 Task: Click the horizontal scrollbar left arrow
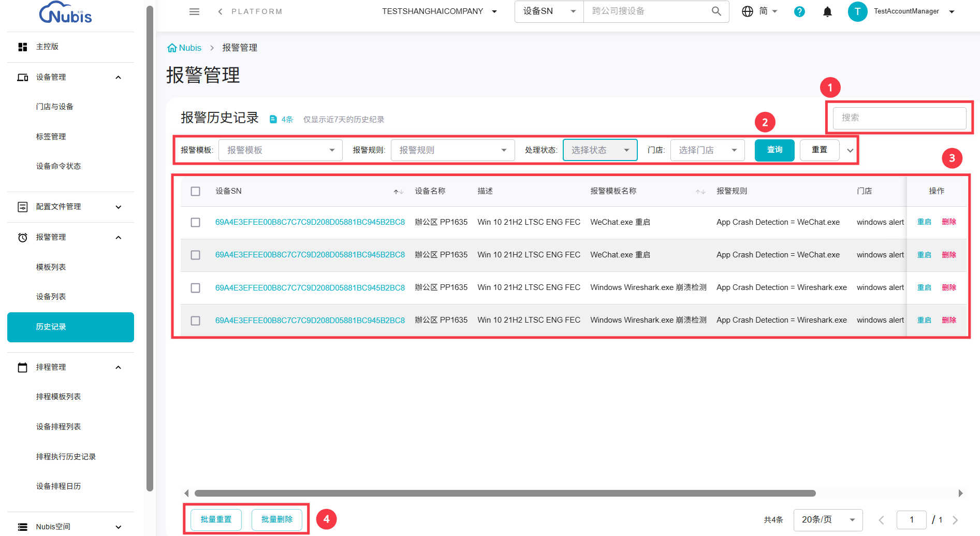click(186, 493)
